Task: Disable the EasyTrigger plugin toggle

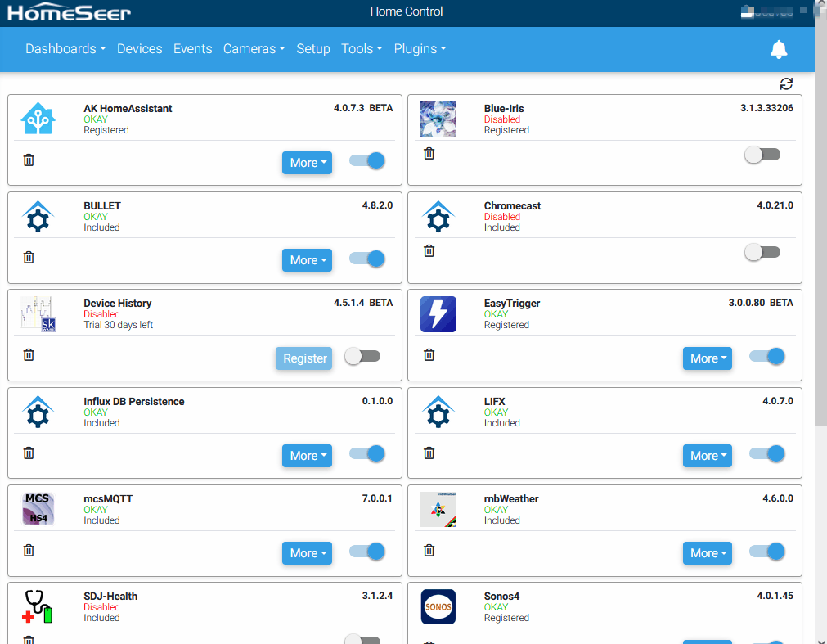Action: coord(767,357)
